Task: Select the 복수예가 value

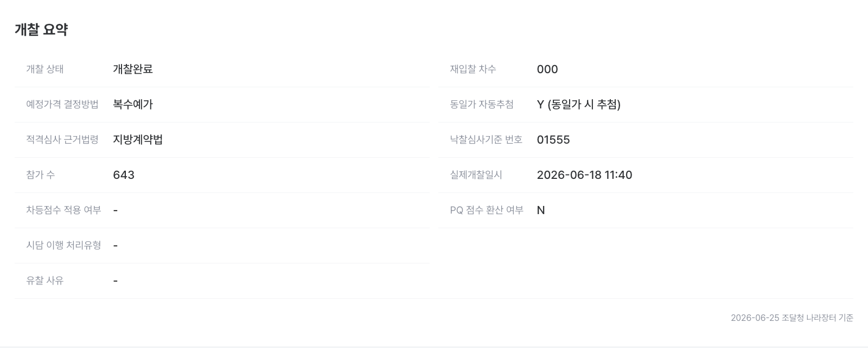Action: click(x=133, y=104)
